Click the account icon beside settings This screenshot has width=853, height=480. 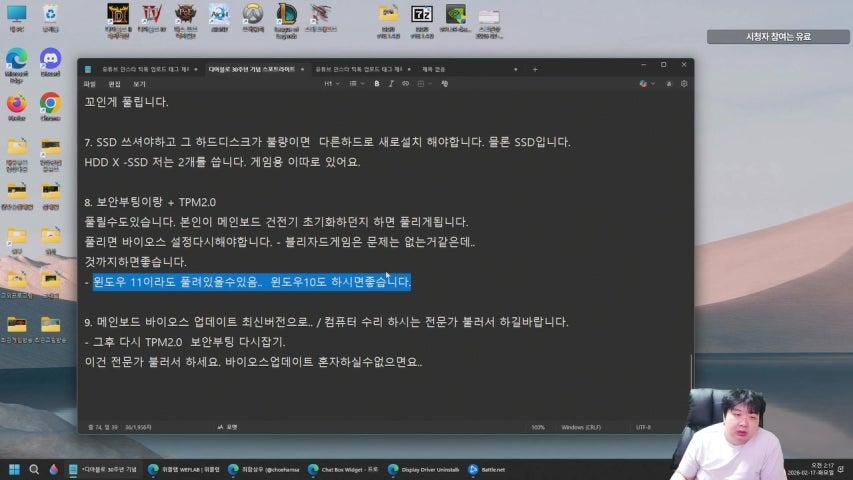[669, 84]
